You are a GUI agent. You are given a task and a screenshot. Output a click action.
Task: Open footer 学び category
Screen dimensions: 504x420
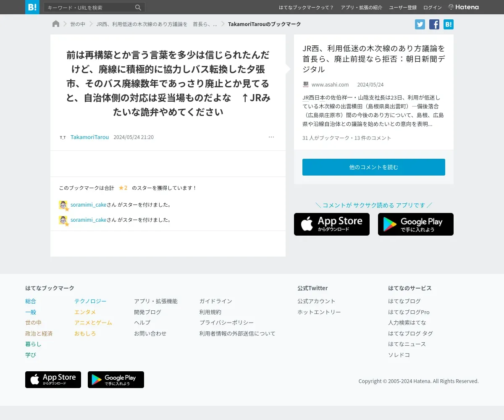point(31,355)
